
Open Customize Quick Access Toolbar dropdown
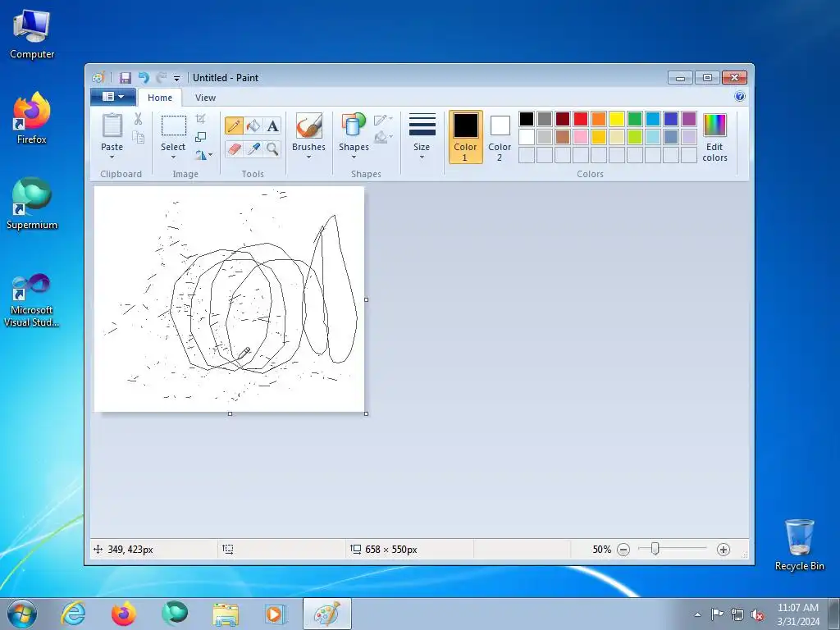(176, 78)
